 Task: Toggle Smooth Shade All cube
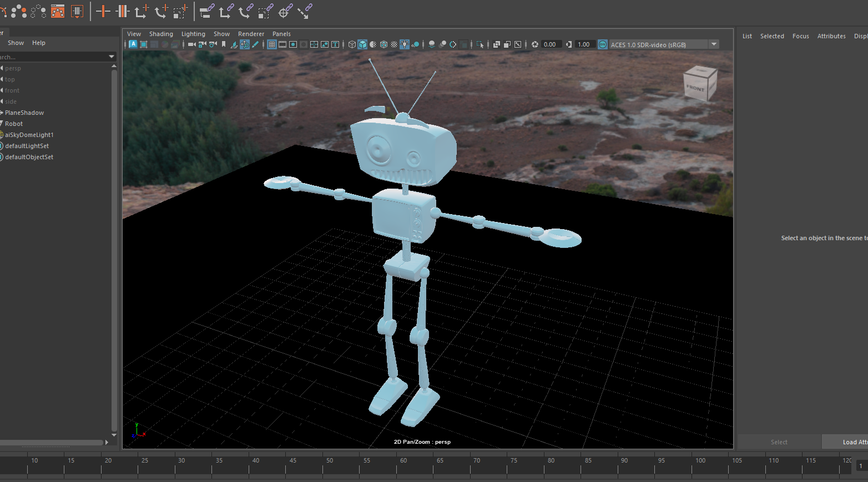362,44
